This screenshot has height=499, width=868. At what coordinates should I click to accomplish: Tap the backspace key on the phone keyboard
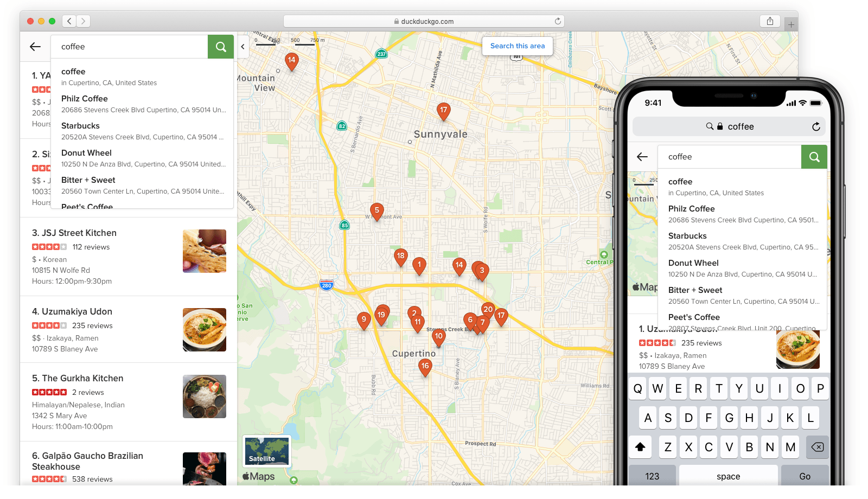pos(817,447)
